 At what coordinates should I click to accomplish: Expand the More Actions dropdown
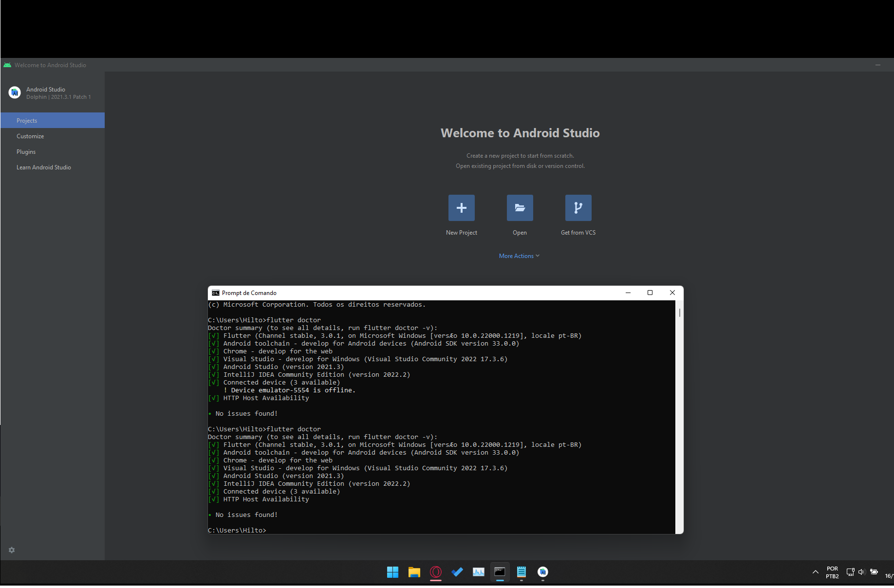(519, 256)
